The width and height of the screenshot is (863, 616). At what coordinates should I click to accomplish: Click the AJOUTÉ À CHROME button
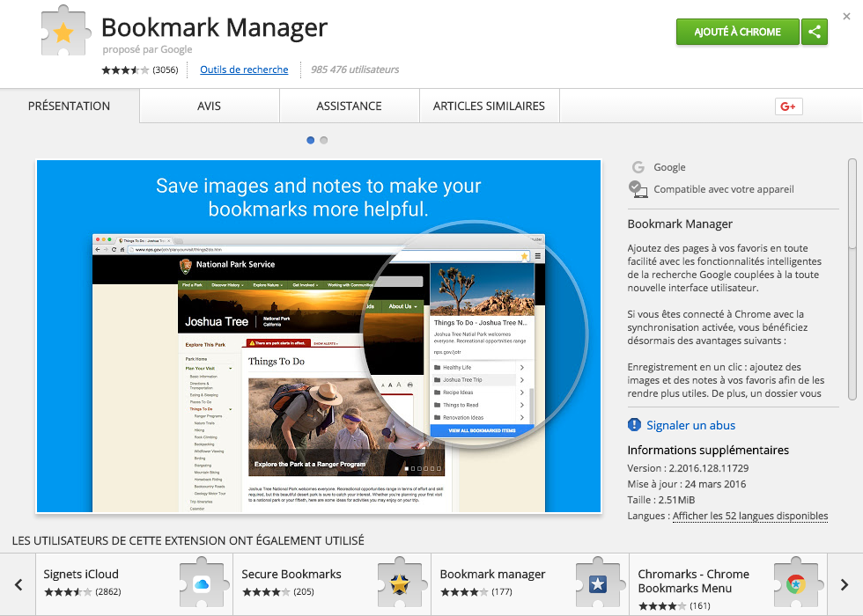click(738, 32)
